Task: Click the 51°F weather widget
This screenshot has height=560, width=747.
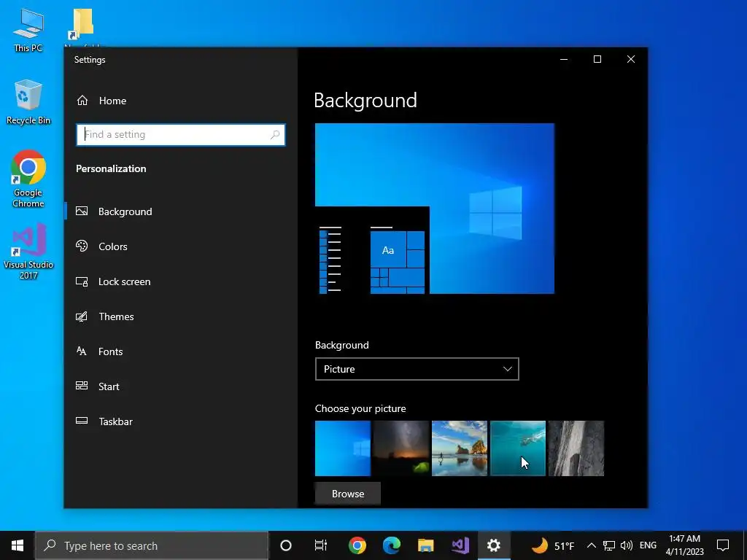Action: click(553, 545)
